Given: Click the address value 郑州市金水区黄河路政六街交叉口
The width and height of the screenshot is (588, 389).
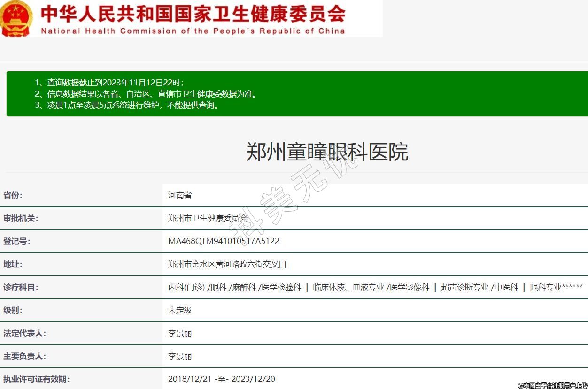Looking at the screenshot, I should click(x=227, y=264).
